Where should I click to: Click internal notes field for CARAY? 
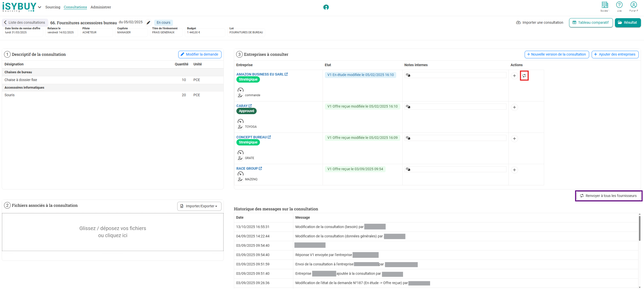tap(455, 107)
